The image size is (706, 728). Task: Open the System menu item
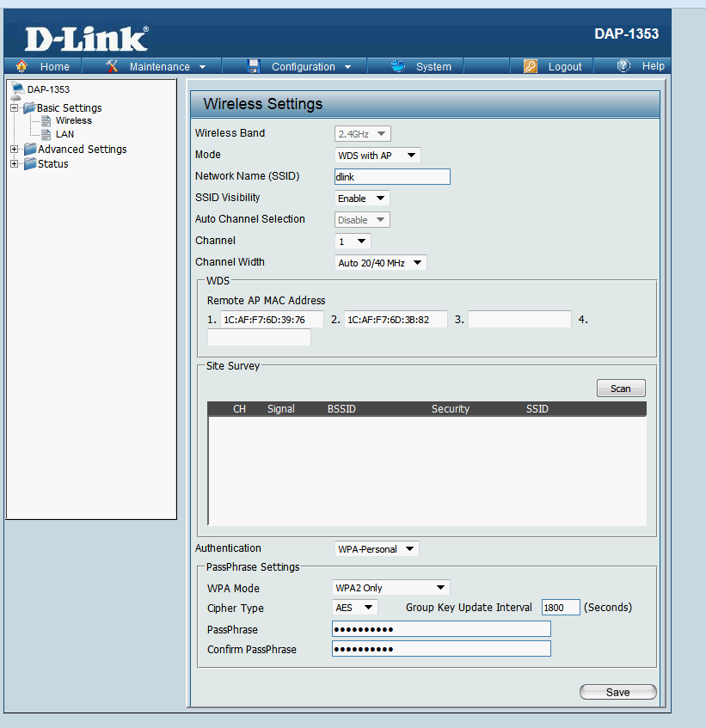(x=433, y=67)
